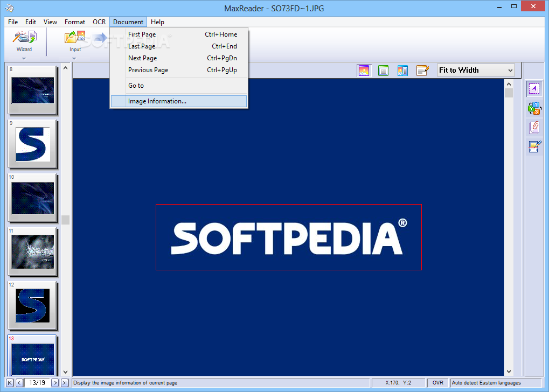This screenshot has width=549, height=392.
Task: Click the region reorder numbering icon
Action: pos(534,108)
